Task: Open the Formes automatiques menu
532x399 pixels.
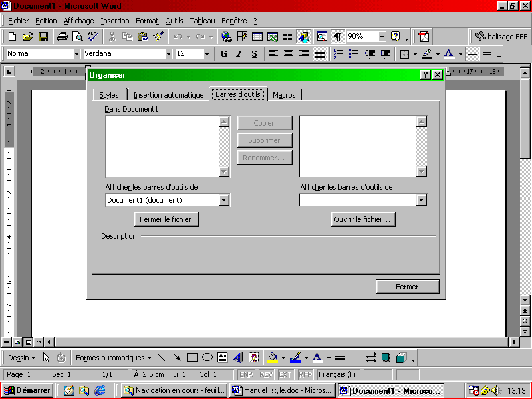Action: (x=113, y=358)
